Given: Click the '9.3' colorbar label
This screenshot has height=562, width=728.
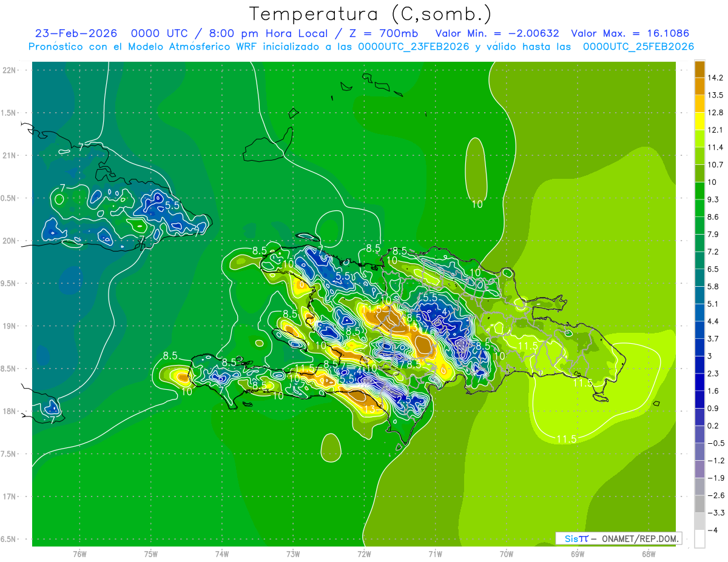Looking at the screenshot, I should point(713,199).
